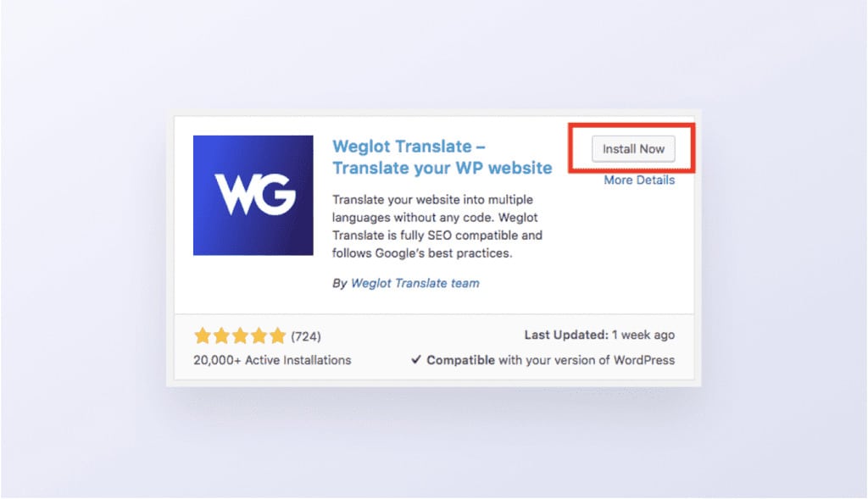Click the white G letter in logo

pyautogui.click(x=274, y=194)
